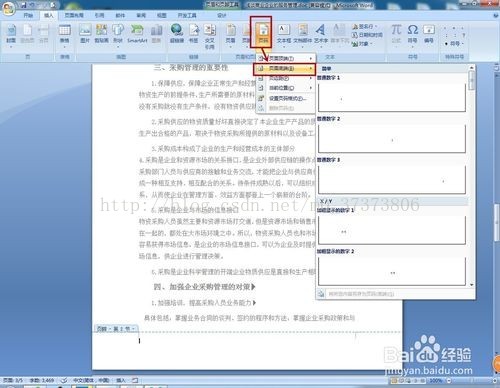Select the Plain Number 3 (普通数字 3) preview
The height and width of the screenshot is (388, 500).
coord(392,179)
